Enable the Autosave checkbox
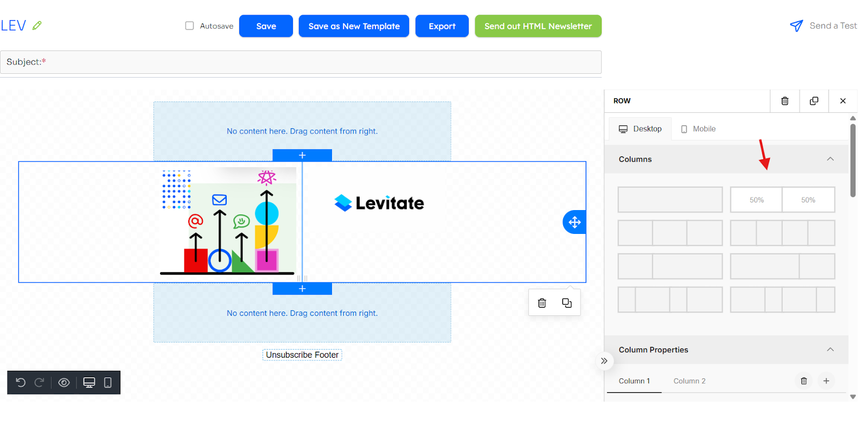This screenshot has width=868, height=444. pyautogui.click(x=189, y=26)
